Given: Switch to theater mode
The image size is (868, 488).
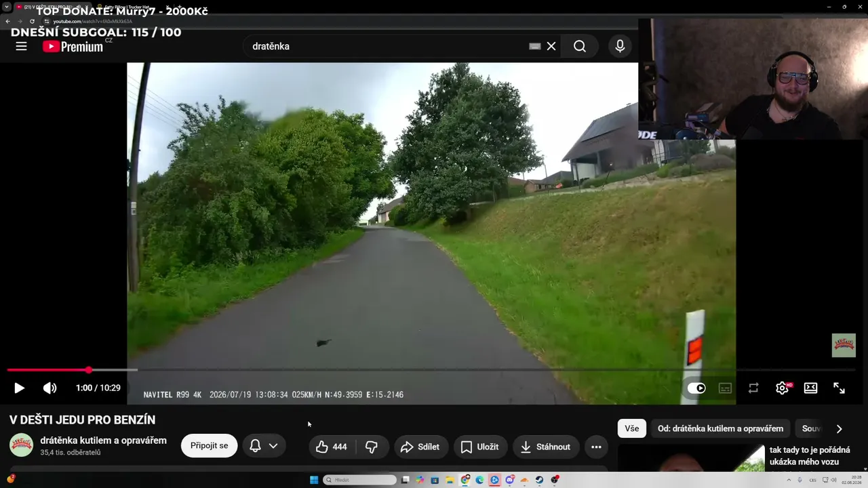Looking at the screenshot, I should [x=810, y=388].
